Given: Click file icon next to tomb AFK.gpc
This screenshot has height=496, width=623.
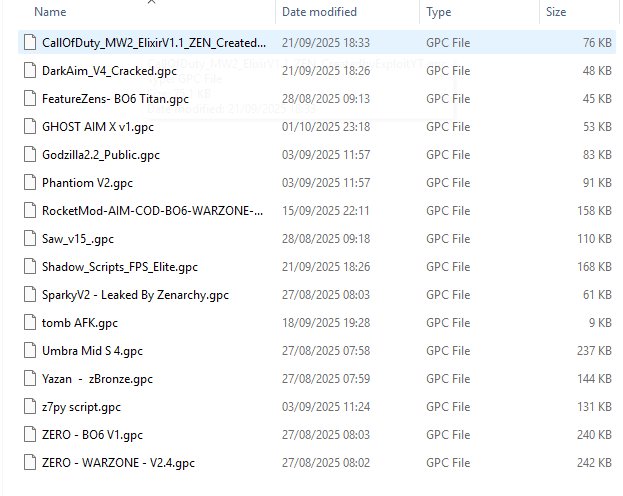Looking at the screenshot, I should [x=30, y=322].
